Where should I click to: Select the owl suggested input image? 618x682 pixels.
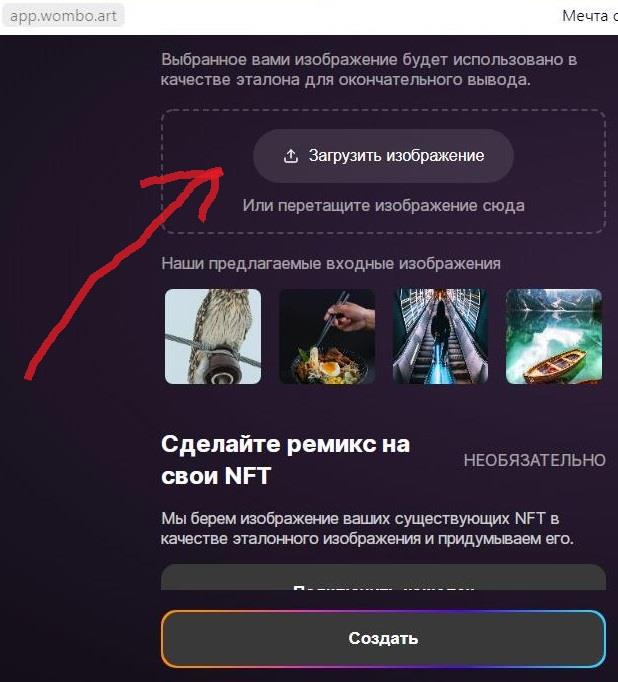click(213, 336)
